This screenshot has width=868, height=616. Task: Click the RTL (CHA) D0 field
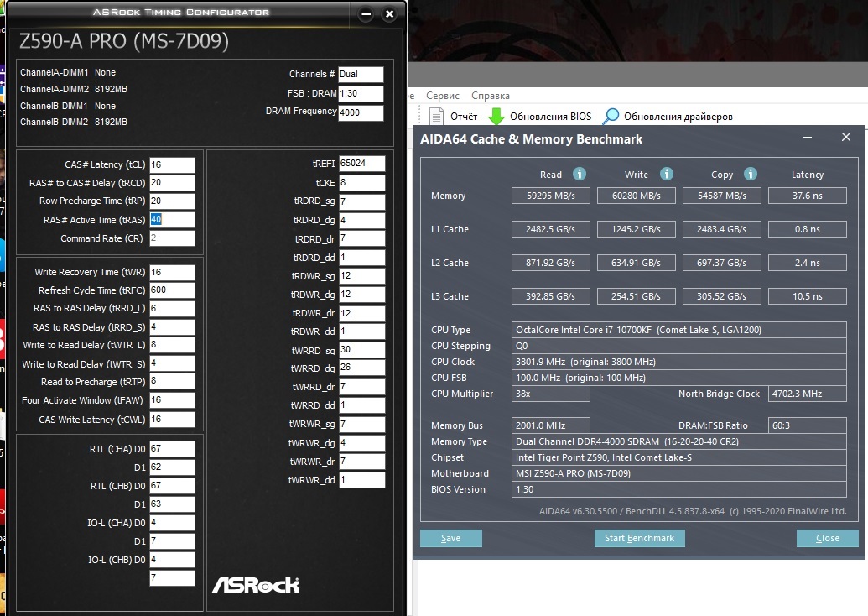point(172,449)
